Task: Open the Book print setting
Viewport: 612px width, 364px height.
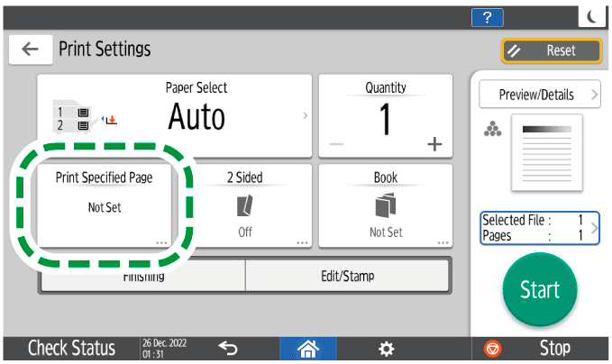Action: (385, 205)
